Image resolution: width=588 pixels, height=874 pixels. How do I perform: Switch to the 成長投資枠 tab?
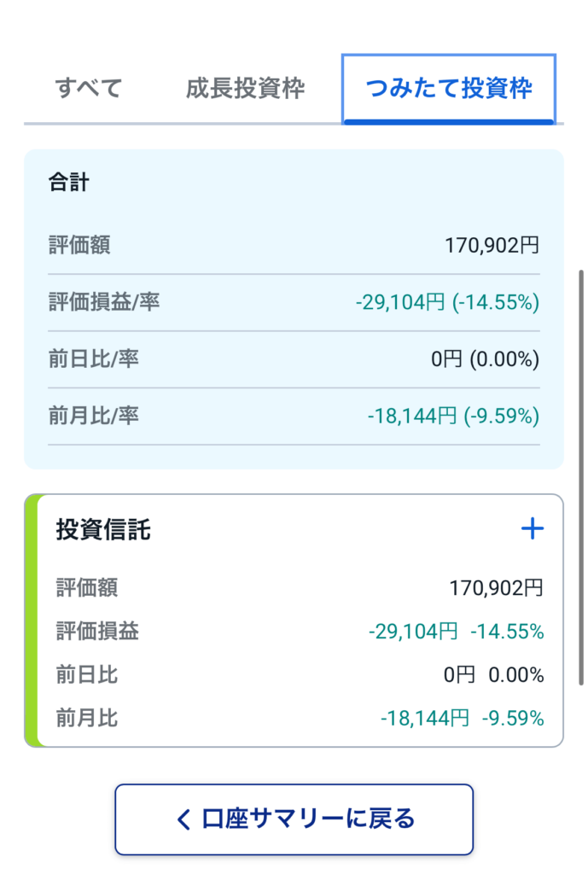coord(245,89)
